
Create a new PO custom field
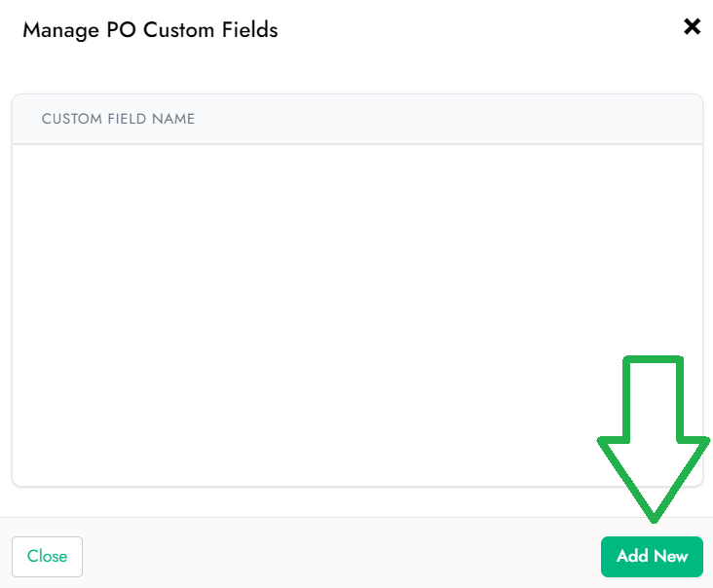click(x=652, y=556)
